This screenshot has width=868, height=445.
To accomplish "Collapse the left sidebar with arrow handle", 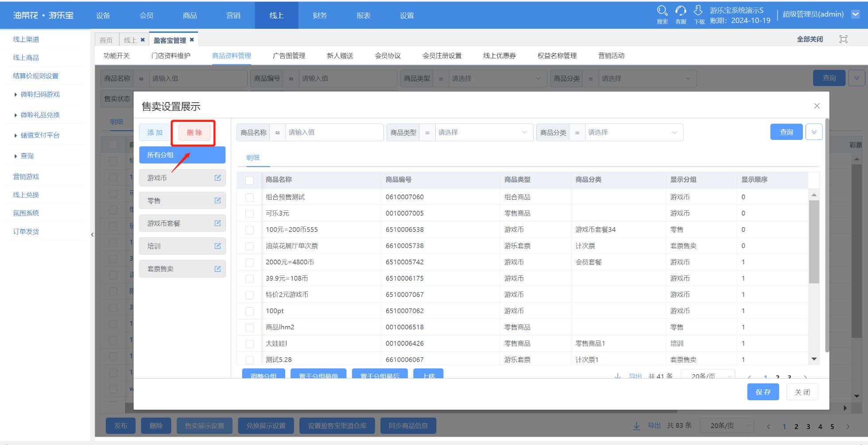I will pyautogui.click(x=92, y=235).
